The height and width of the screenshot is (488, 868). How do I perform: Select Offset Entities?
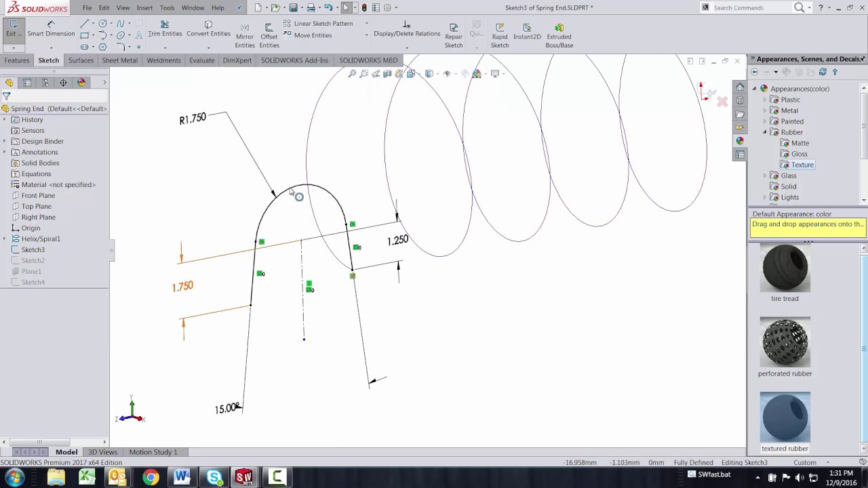[269, 35]
